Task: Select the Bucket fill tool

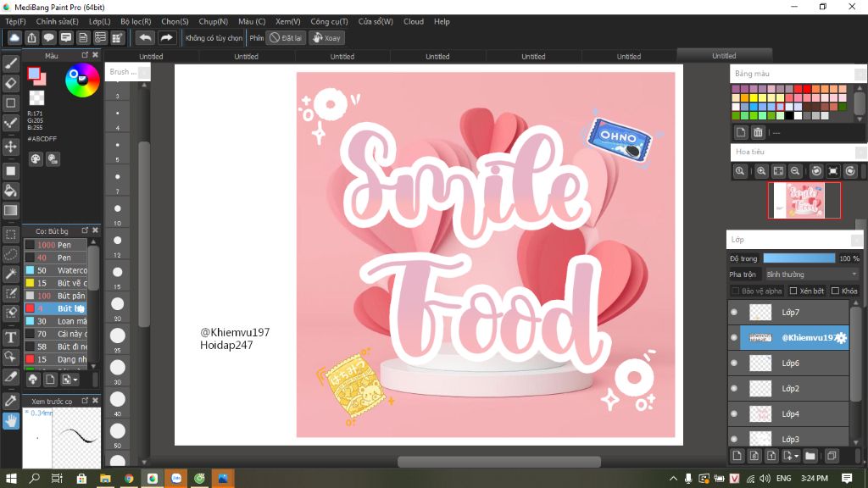Action: (10, 191)
